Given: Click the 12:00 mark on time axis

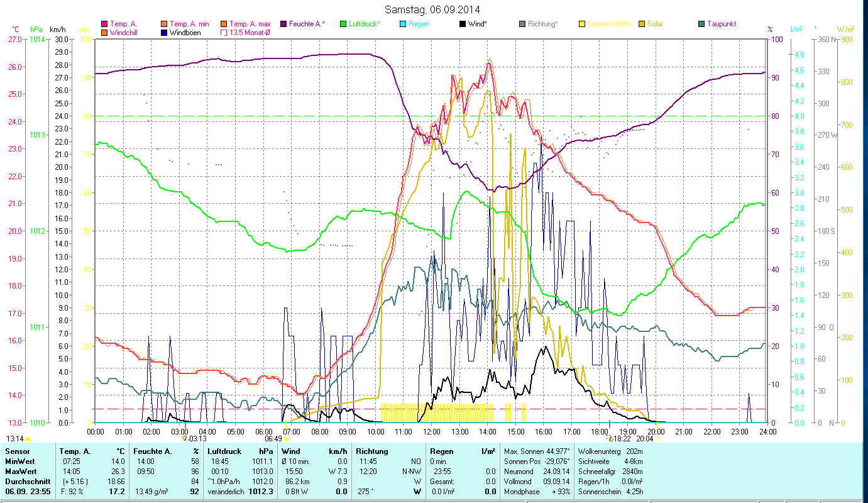Looking at the screenshot, I should 431,432.
